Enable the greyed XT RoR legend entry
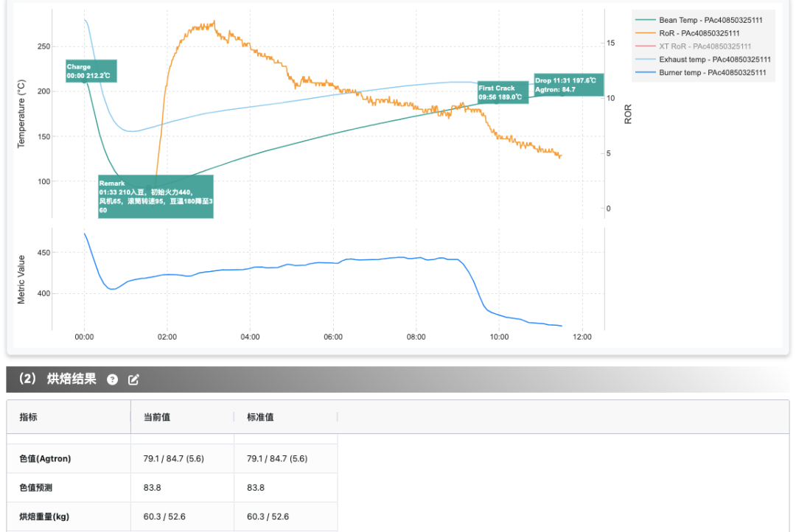Screen dimensions: 796x532 [693, 46]
